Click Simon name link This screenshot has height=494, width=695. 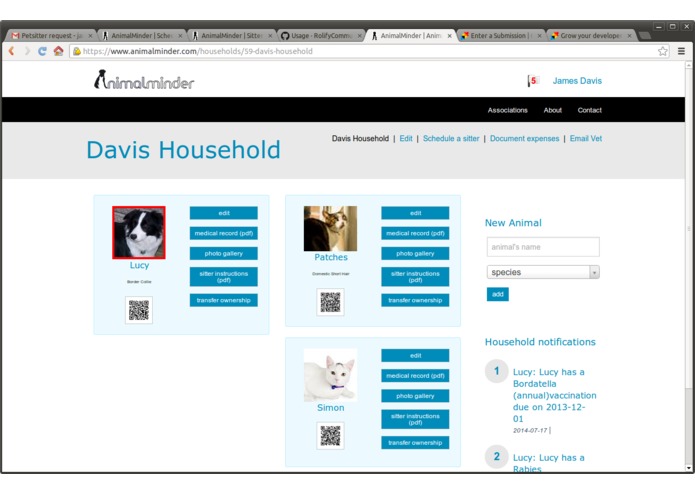pos(330,408)
